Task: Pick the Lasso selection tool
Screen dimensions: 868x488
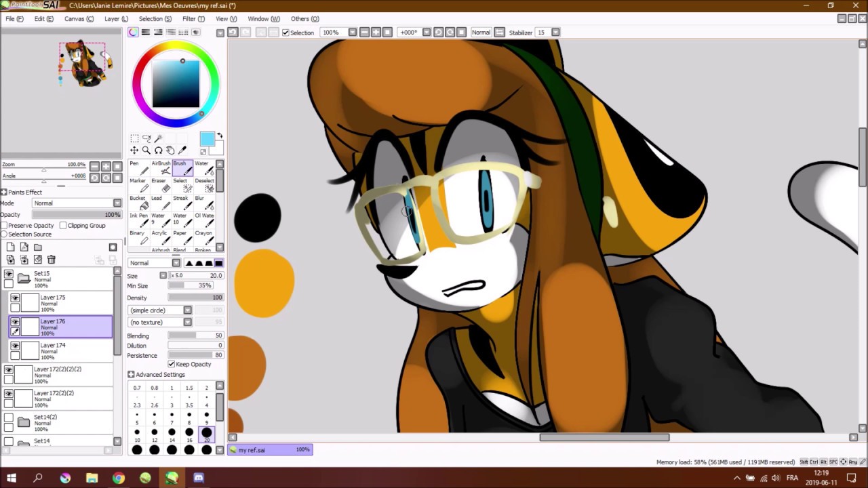Action: [x=146, y=139]
